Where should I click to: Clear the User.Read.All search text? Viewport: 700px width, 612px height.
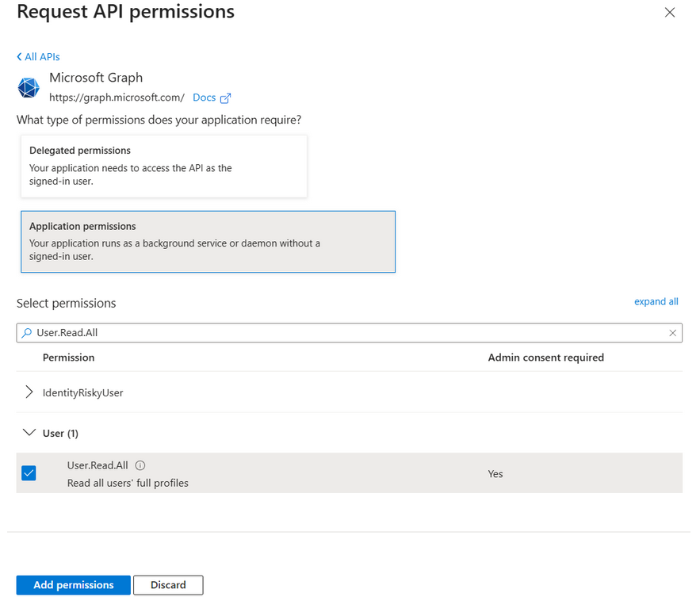tap(673, 333)
